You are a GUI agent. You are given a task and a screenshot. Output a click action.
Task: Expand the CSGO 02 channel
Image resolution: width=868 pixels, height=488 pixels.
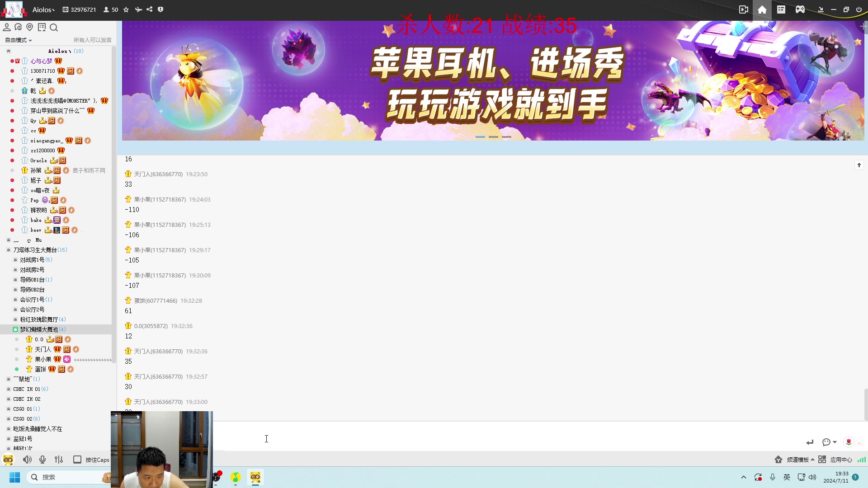pyautogui.click(x=8, y=419)
